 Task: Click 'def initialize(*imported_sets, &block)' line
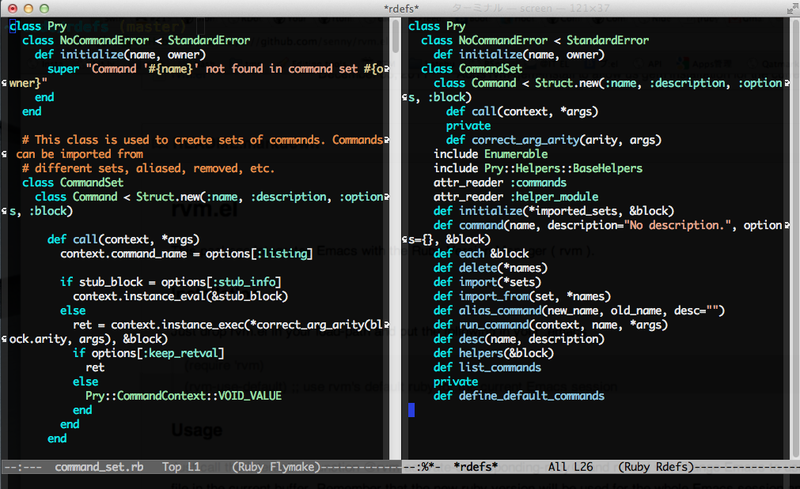554,211
